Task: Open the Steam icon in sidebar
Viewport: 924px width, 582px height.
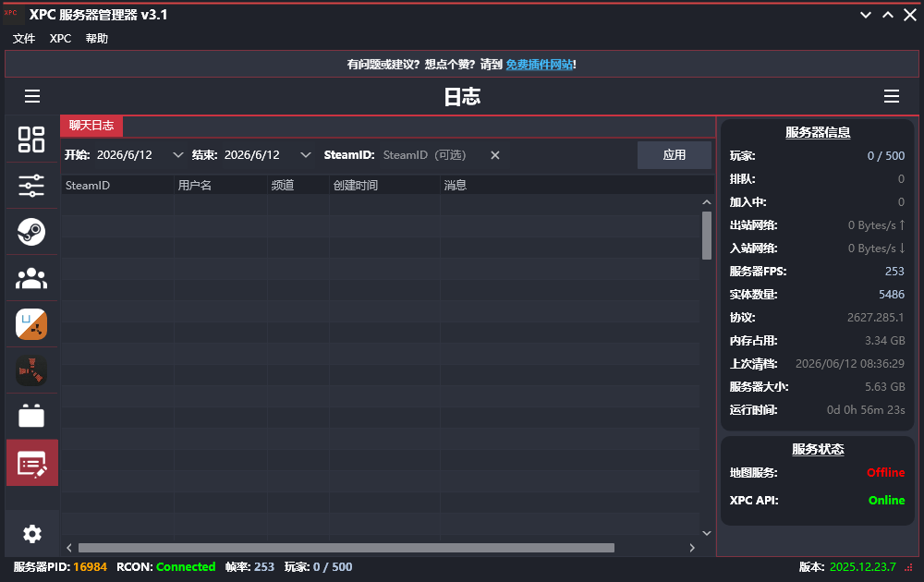Action: tap(31, 232)
